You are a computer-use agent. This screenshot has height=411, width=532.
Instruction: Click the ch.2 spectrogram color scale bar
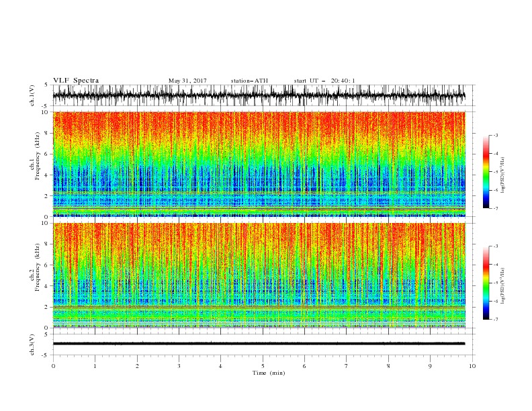click(x=486, y=283)
